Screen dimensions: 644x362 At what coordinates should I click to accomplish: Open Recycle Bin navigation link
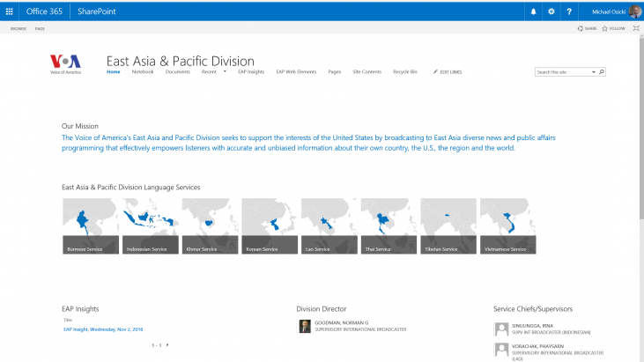405,72
